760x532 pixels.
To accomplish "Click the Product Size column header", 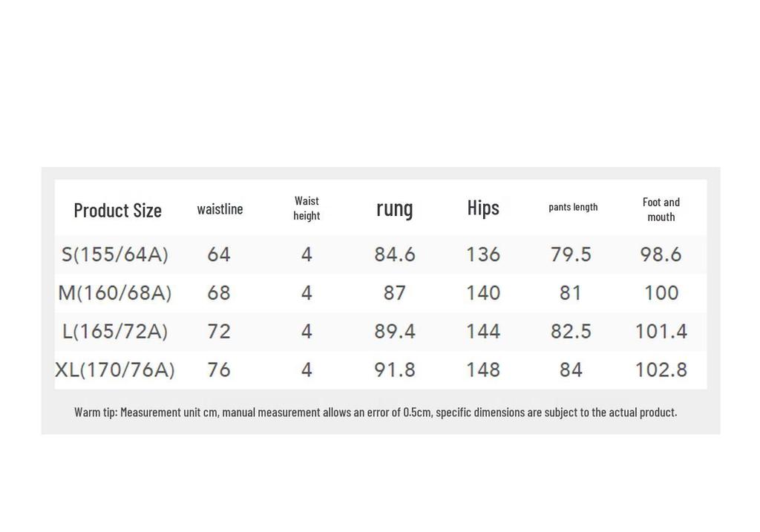I will point(118,210).
